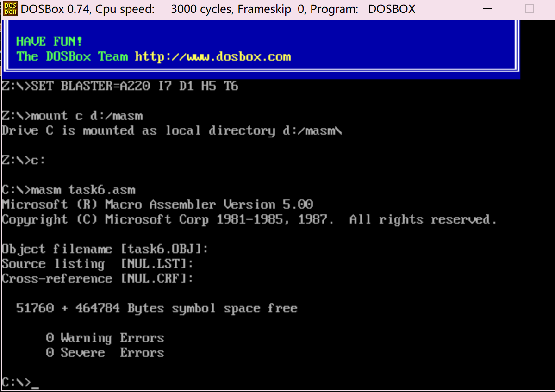
Task: Click 'Source listing [NUL.LST]:' line
Action: (x=97, y=264)
